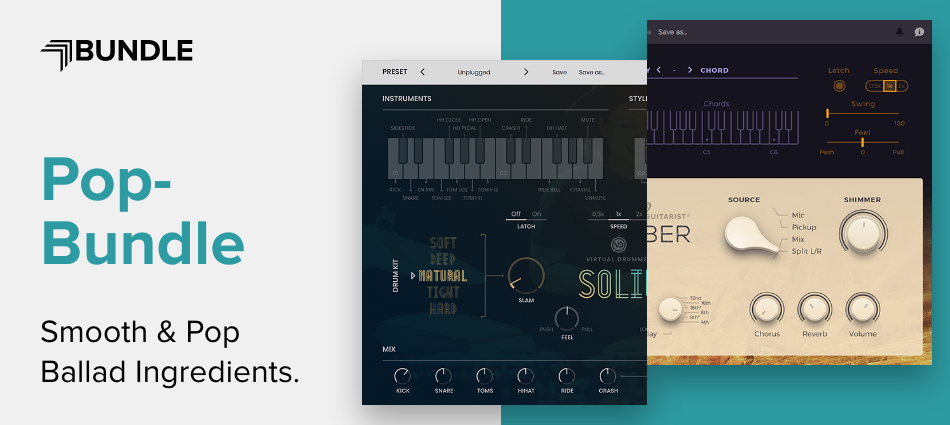
Task: Click the CHORD label in Amber
Action: click(x=714, y=70)
